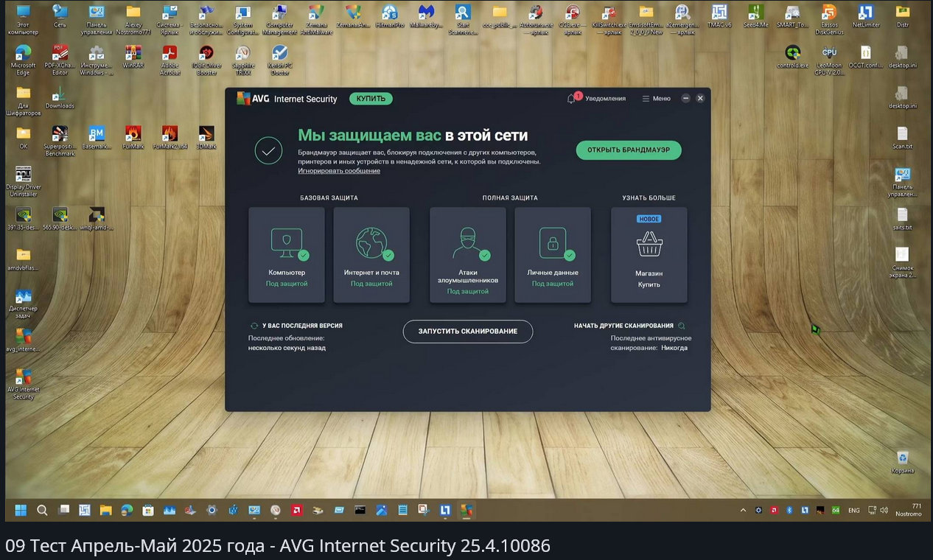The height and width of the screenshot is (560, 933).
Task: Select the Диспетчер задач desktop icon
Action: [24, 304]
